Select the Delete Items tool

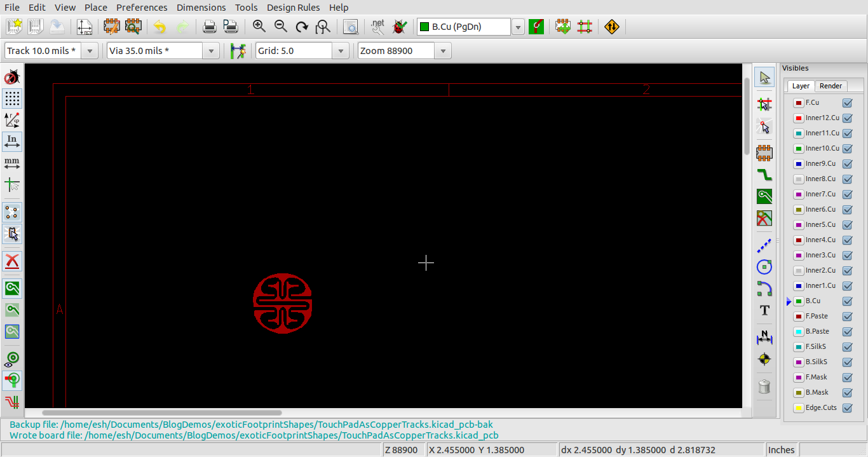coord(764,386)
